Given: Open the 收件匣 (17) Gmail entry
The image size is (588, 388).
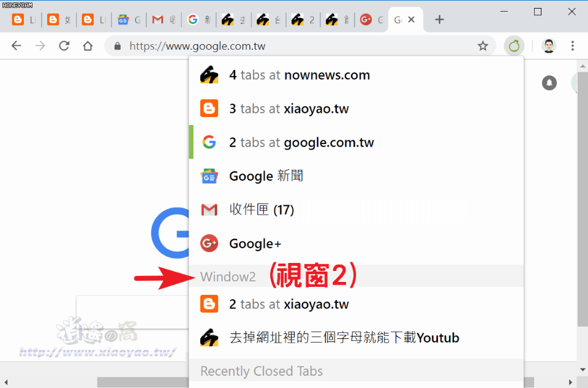Looking at the screenshot, I should point(356,210).
